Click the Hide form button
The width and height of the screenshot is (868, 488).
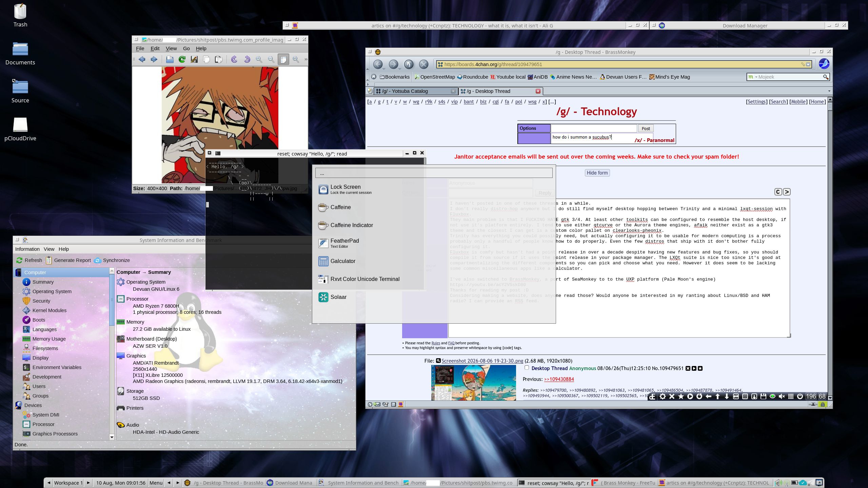click(x=597, y=173)
